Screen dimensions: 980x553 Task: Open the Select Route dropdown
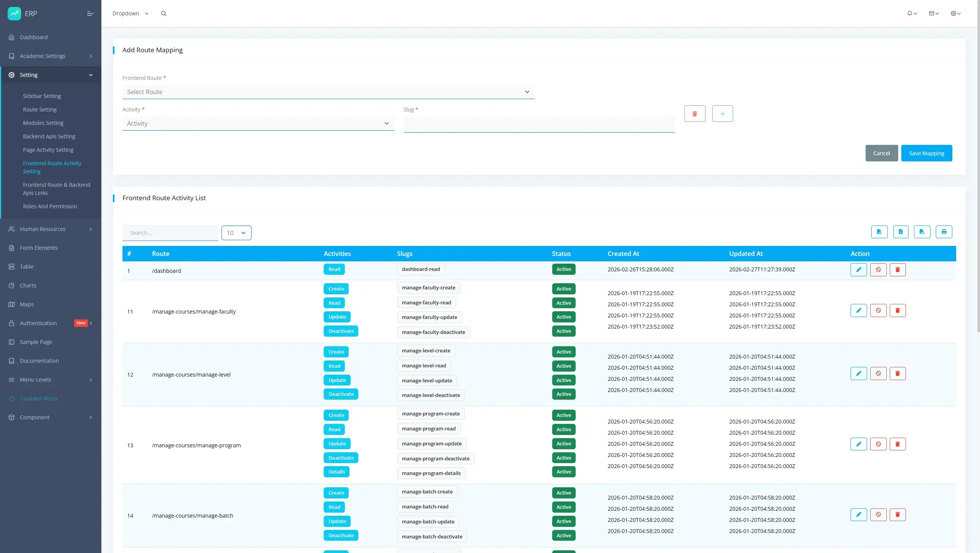pyautogui.click(x=328, y=92)
